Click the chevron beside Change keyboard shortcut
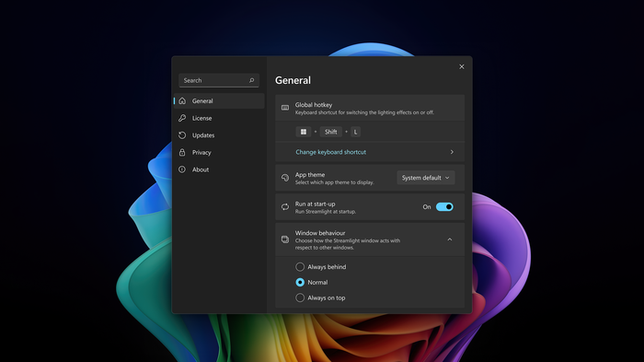Image resolution: width=644 pixels, height=362 pixels. [452, 152]
